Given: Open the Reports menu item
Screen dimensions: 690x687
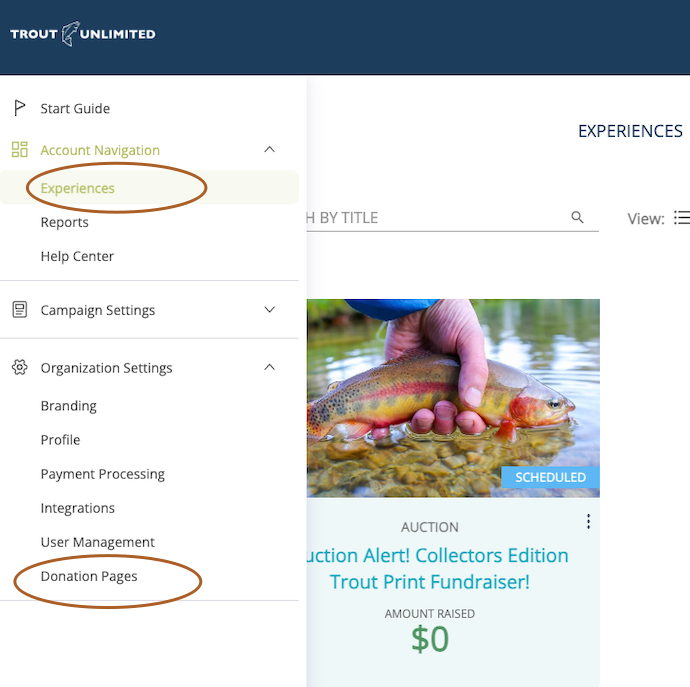Looking at the screenshot, I should click(65, 222).
